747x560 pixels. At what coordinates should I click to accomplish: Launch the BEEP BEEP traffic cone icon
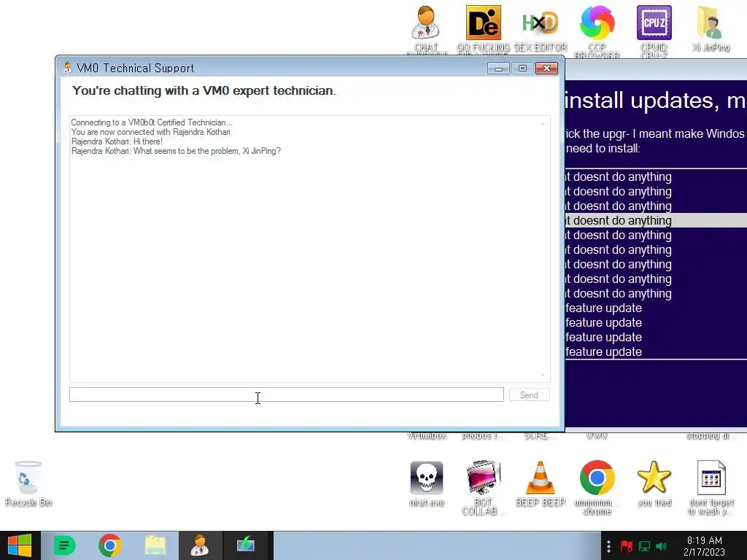click(541, 483)
